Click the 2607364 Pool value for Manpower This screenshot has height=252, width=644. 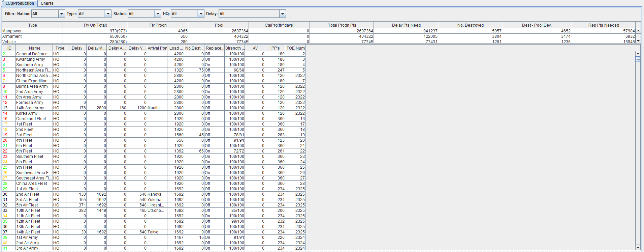tap(219, 31)
